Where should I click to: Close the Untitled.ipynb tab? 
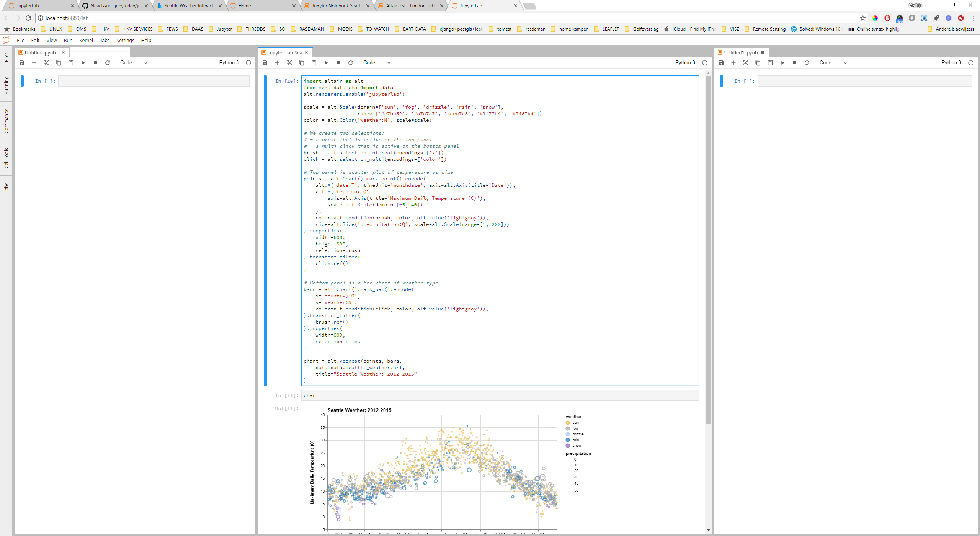(x=63, y=52)
